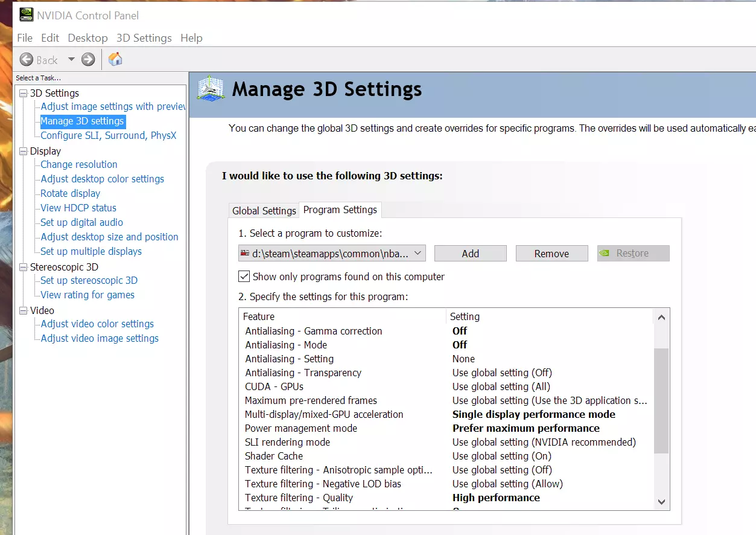This screenshot has height=535, width=756.
Task: Select Power management mode row
Action: point(446,428)
